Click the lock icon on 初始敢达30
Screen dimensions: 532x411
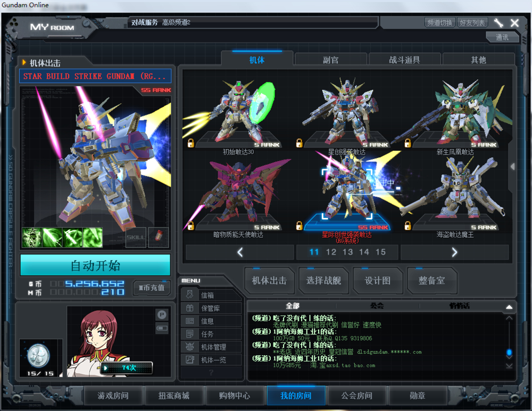[x=190, y=143]
